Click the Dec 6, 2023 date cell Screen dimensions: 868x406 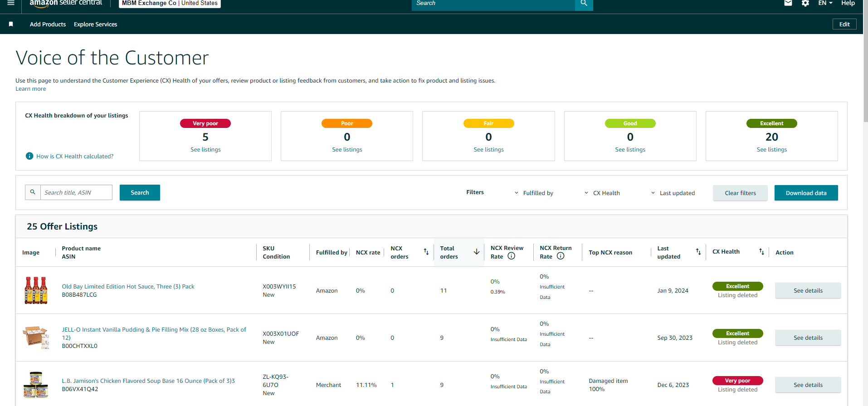point(673,385)
